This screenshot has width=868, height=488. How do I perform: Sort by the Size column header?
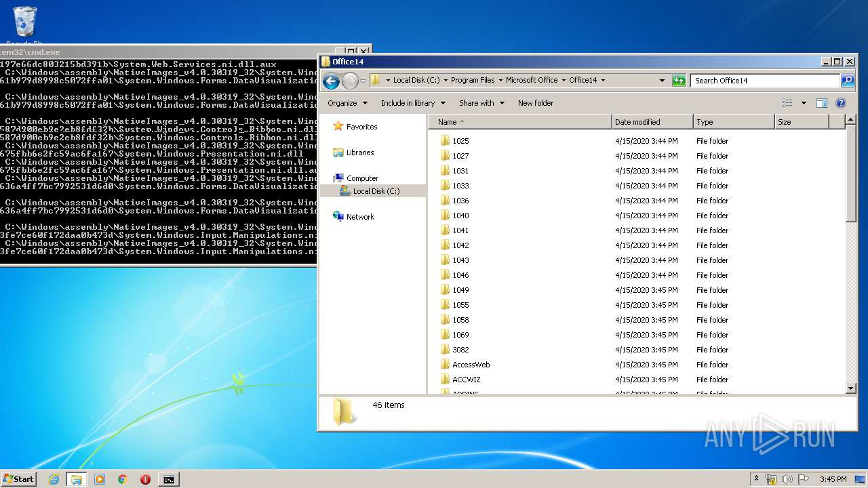(x=802, y=122)
